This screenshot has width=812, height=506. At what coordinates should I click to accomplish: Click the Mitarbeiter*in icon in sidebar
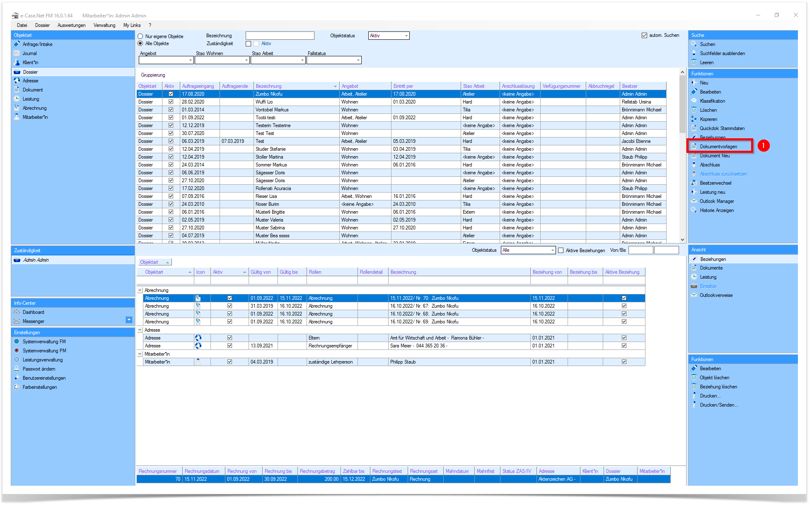(x=17, y=117)
